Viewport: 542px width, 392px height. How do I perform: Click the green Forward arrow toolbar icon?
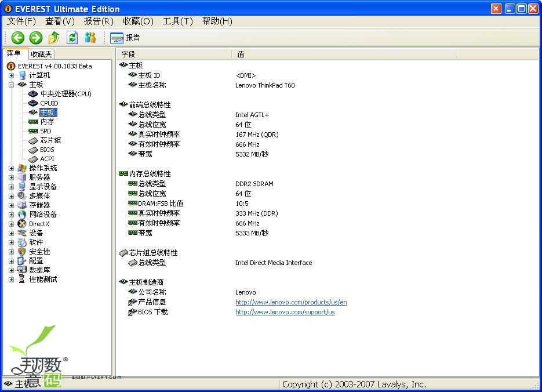[36, 38]
